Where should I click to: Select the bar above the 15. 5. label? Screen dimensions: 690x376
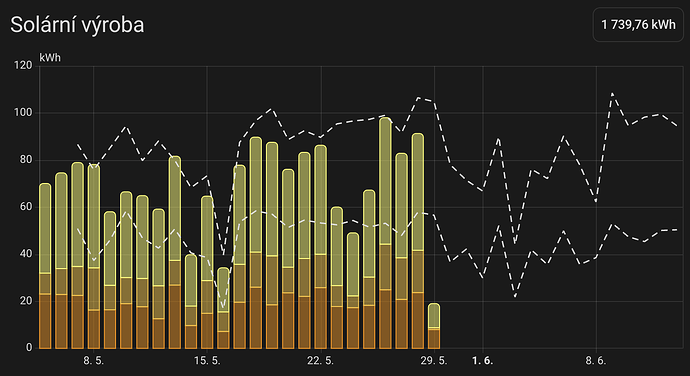[207, 272]
